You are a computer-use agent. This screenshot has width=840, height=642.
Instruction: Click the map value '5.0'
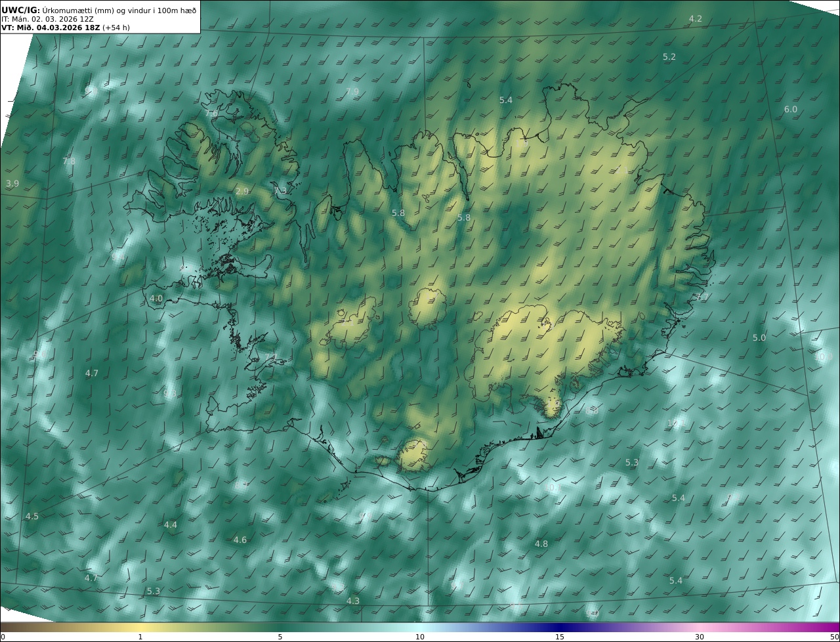click(x=759, y=337)
